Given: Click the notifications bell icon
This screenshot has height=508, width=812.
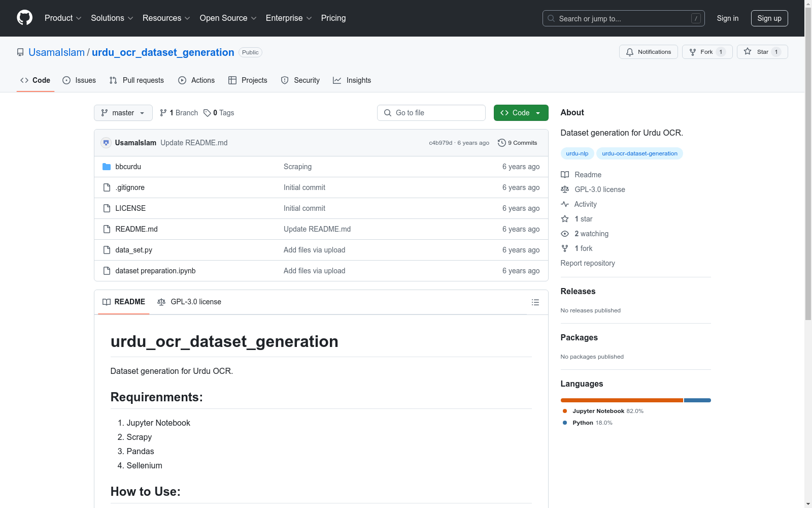Looking at the screenshot, I should click(630, 52).
